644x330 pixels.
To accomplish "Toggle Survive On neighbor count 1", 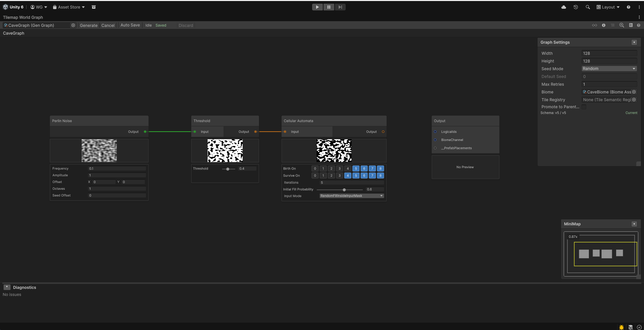I will tap(323, 176).
